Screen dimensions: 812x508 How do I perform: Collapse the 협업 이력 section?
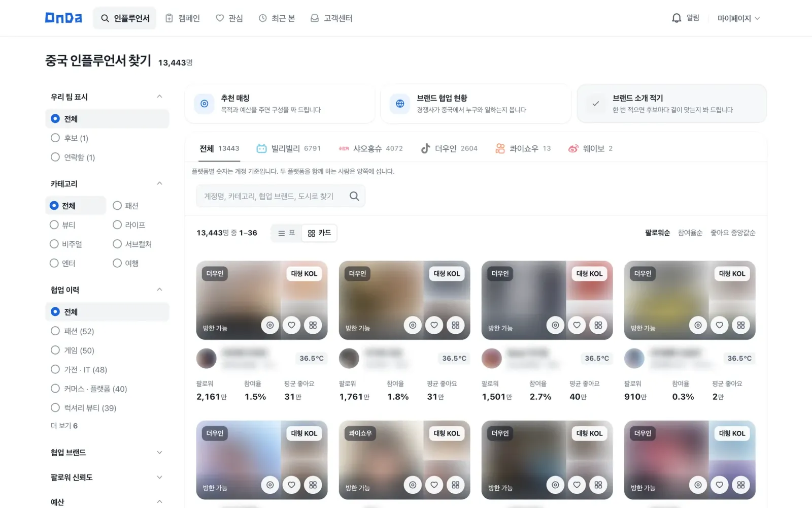(159, 290)
